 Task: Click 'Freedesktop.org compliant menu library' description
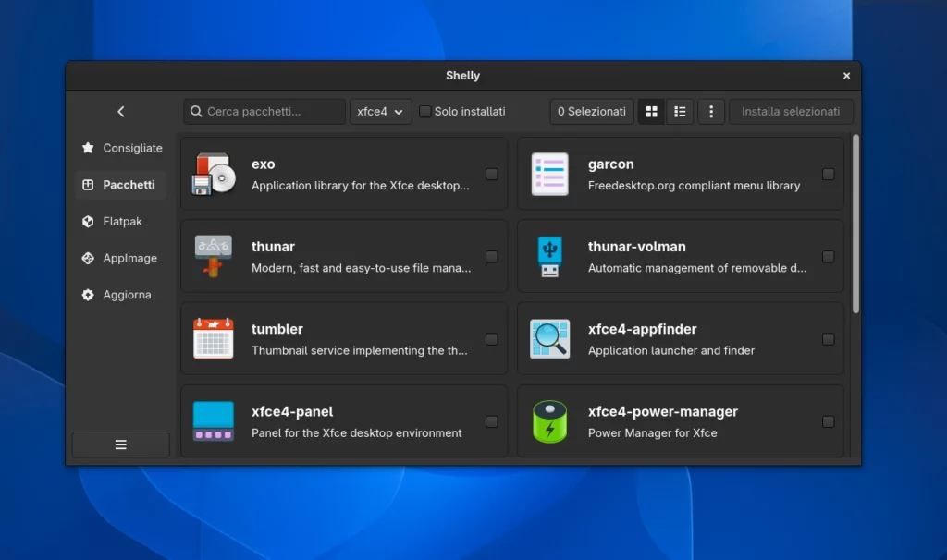(x=694, y=186)
